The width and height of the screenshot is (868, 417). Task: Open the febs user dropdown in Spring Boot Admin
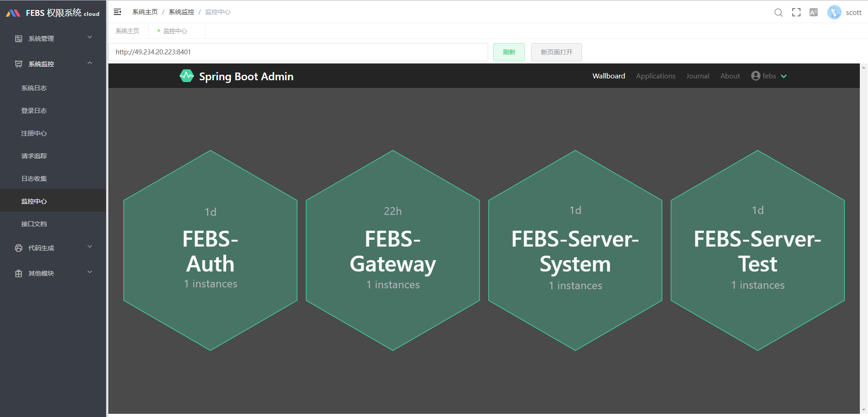coord(768,76)
